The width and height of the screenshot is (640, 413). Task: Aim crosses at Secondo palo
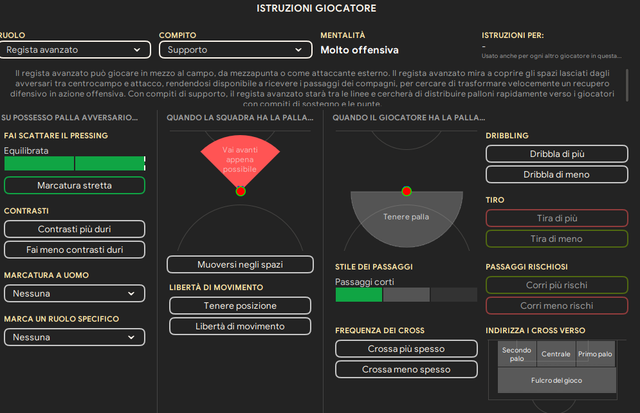517,354
